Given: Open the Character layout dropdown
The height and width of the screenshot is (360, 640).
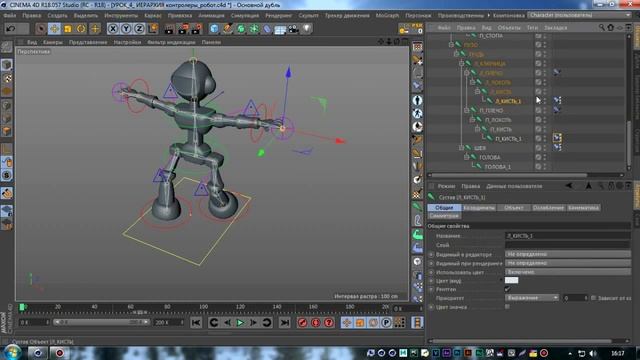Looking at the screenshot, I should click(x=579, y=15).
